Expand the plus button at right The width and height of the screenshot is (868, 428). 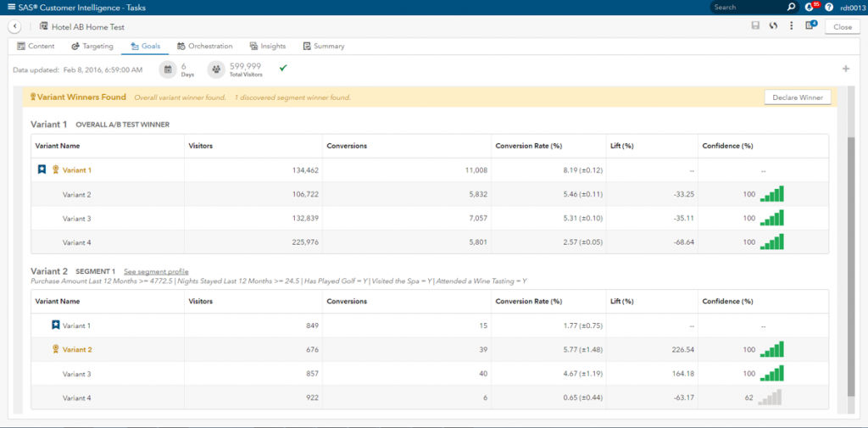coord(845,69)
